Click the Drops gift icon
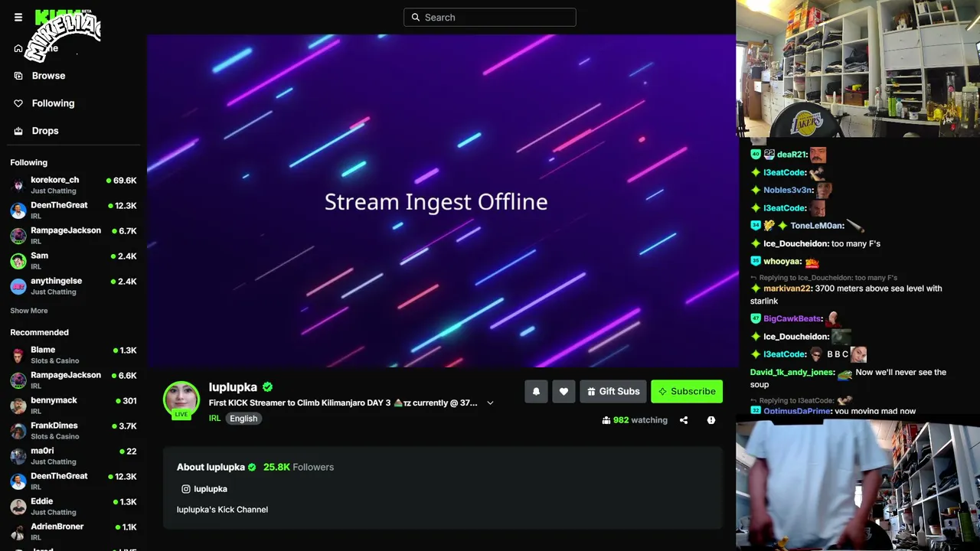Screen dimensions: 980x551 [18, 131]
